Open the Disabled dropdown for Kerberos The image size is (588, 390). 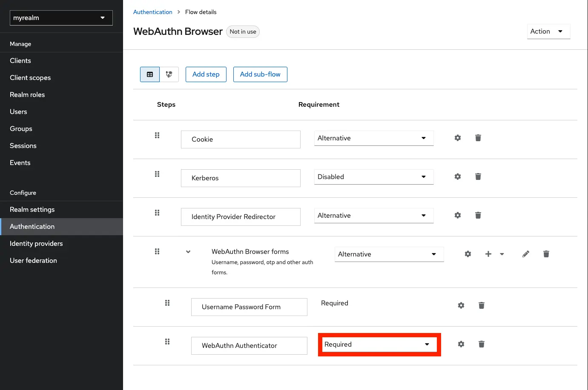click(x=373, y=176)
